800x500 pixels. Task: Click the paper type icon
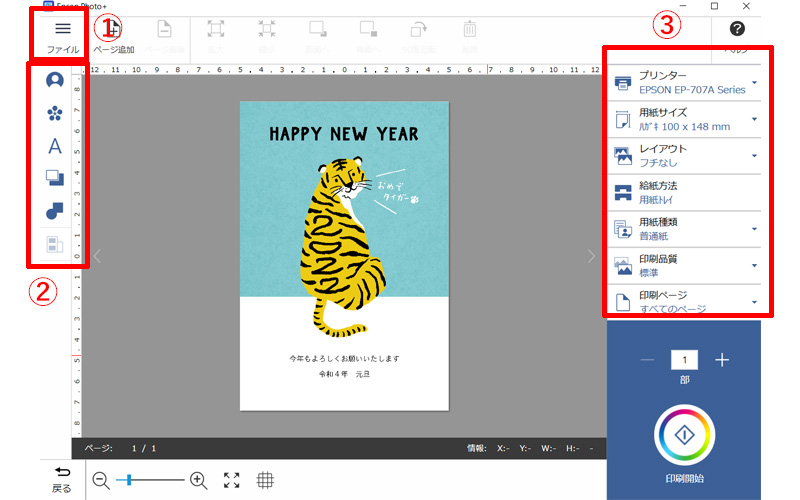(x=622, y=229)
